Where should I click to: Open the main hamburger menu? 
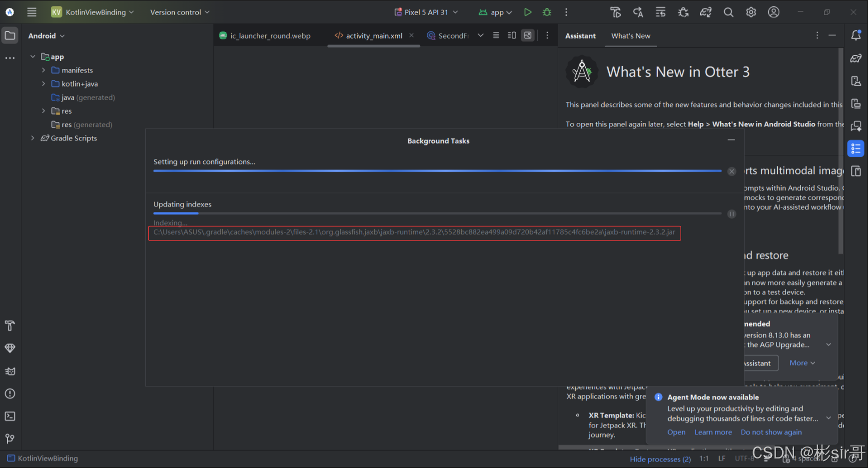click(31, 12)
